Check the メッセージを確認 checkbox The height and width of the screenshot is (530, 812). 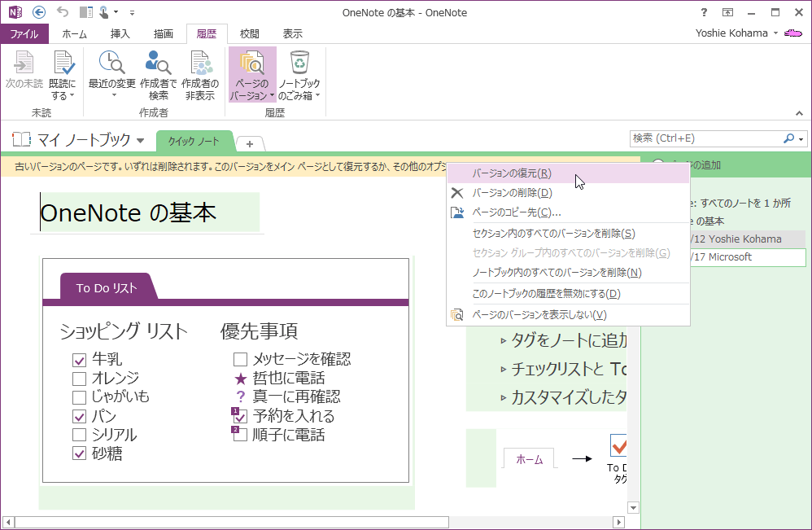pyautogui.click(x=240, y=359)
